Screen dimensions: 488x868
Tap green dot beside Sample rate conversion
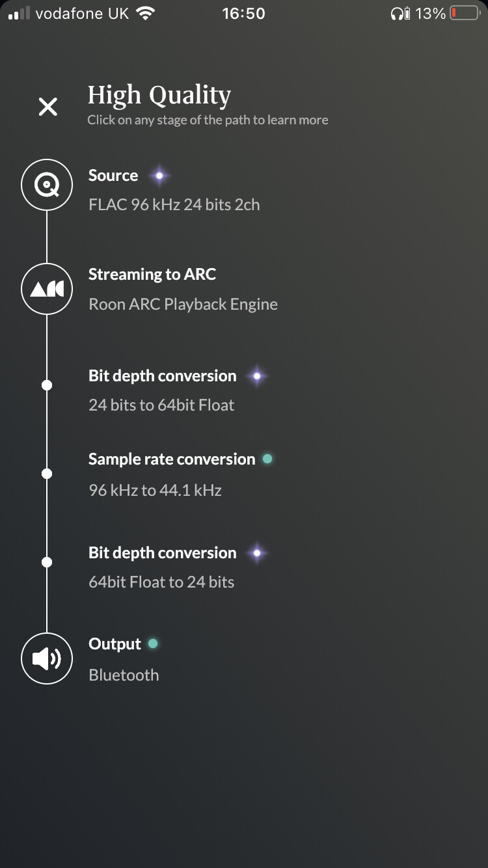pos(267,459)
